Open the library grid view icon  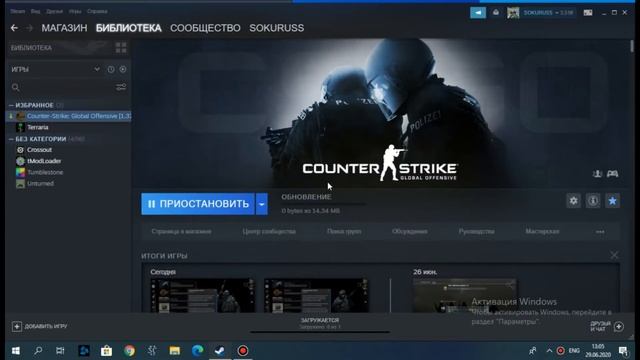pos(121,48)
